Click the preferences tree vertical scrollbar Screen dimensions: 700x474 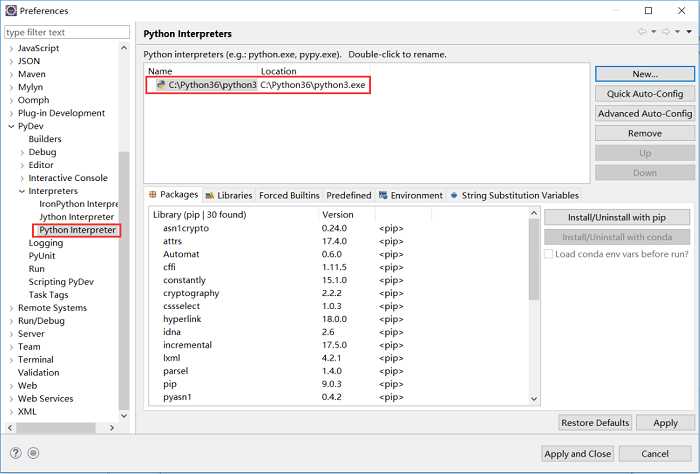(x=124, y=281)
